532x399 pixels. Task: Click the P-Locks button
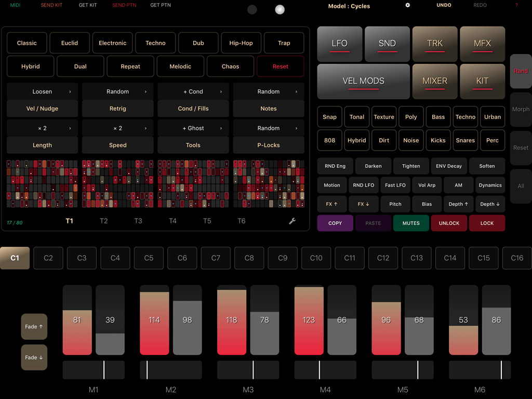tap(269, 145)
